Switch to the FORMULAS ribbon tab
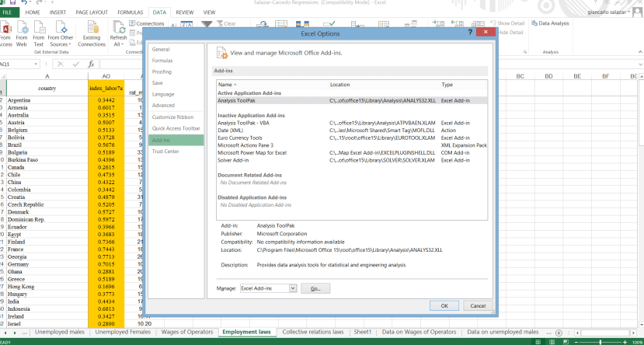Screen dimensions: 644x345 click(131, 12)
